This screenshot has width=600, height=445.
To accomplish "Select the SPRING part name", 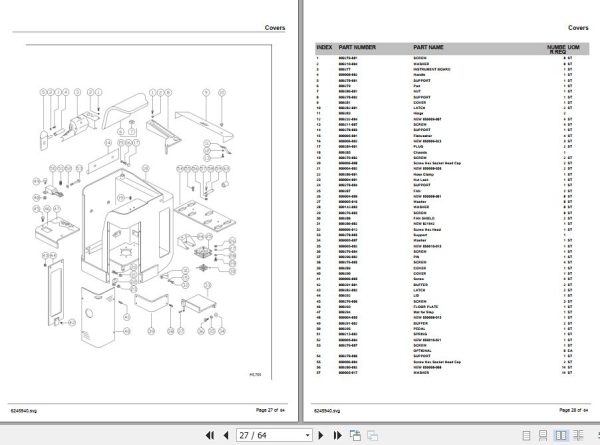I will pos(420,334).
